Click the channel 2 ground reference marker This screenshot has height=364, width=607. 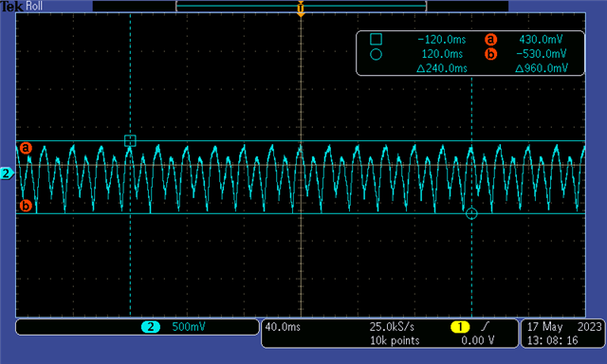coord(7,173)
